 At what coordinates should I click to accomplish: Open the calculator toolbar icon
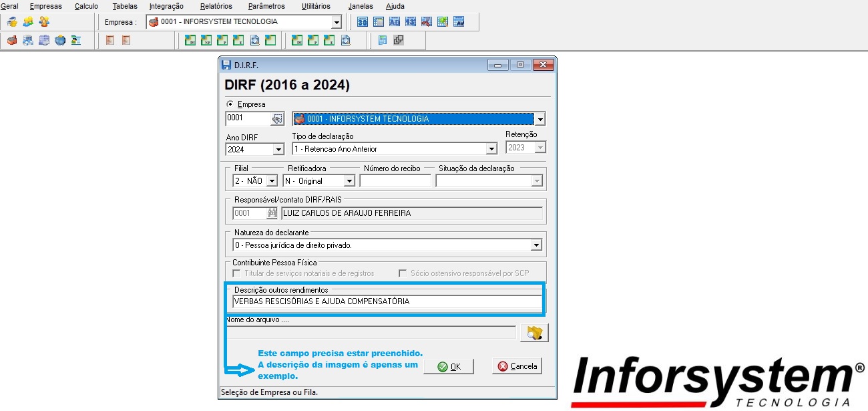(x=383, y=40)
